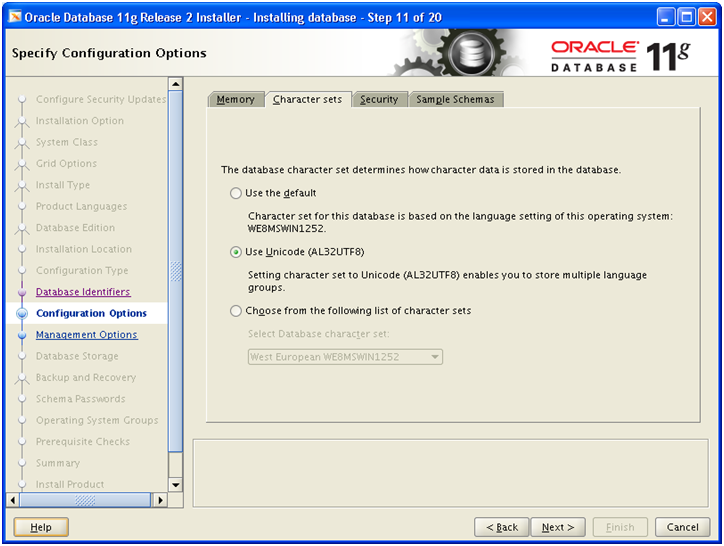Click the Operating System Groups step text
The height and width of the screenshot is (546, 724).
(97, 420)
